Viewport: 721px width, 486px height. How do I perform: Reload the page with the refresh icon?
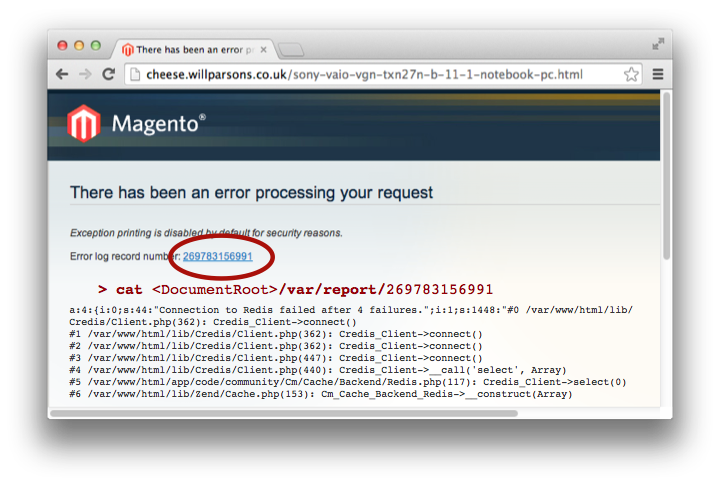(109, 74)
